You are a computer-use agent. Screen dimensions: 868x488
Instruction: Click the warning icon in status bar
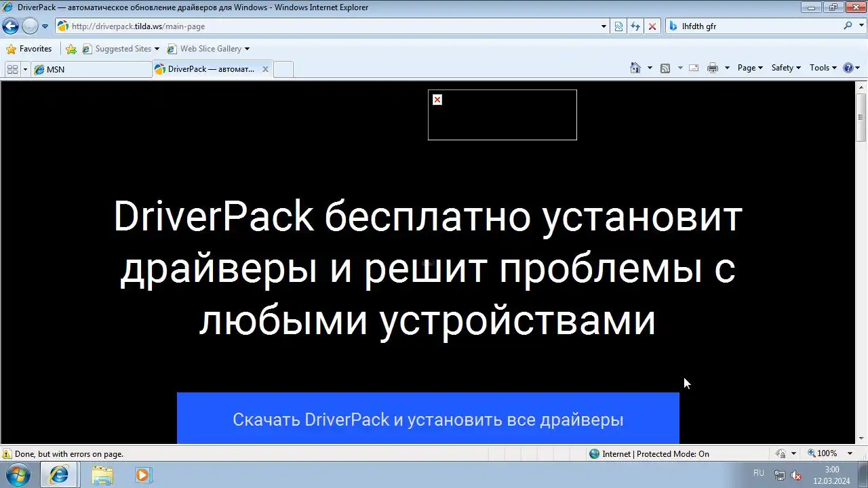(7, 454)
